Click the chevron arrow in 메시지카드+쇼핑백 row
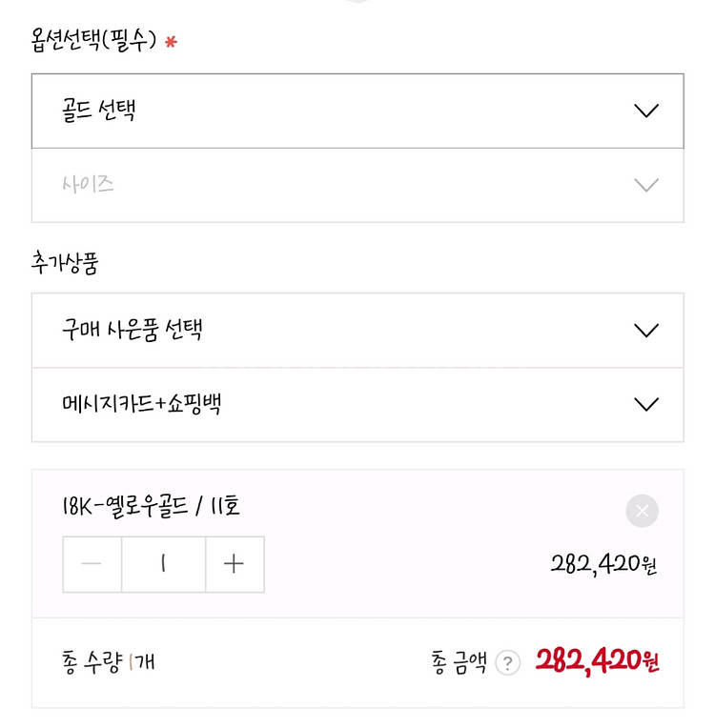Image resolution: width=715 pixels, height=728 pixels. pos(646,405)
